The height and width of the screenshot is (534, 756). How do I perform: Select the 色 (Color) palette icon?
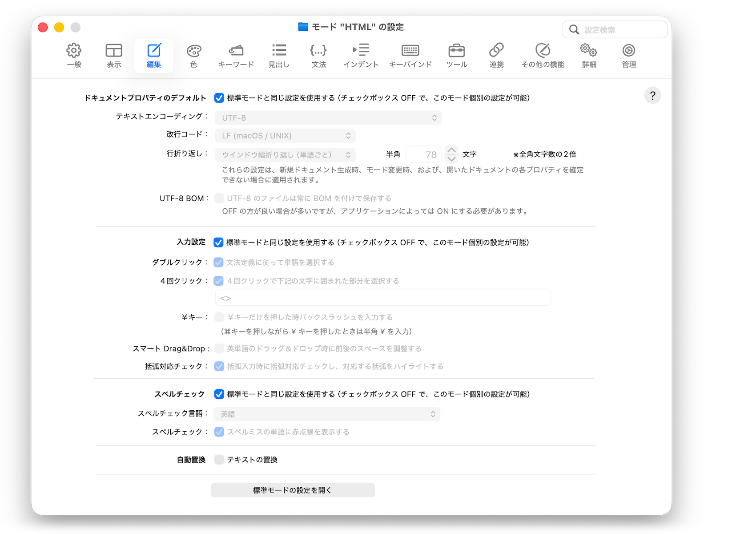pyautogui.click(x=193, y=55)
